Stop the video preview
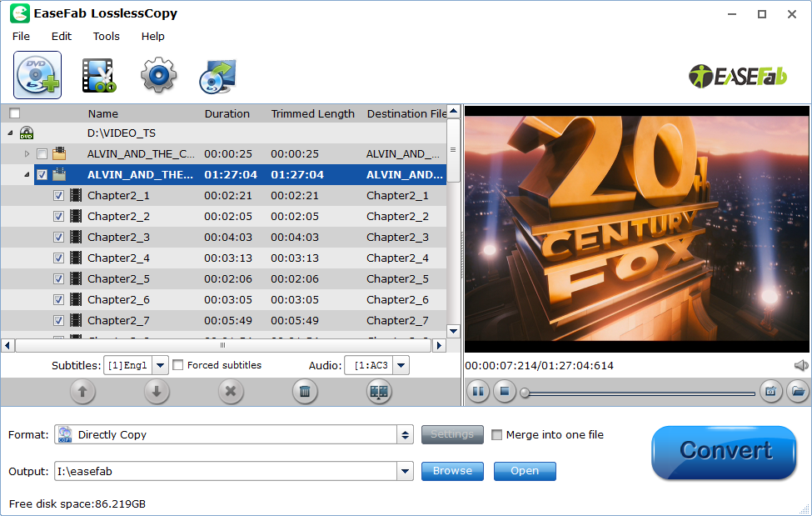The height and width of the screenshot is (516, 812). [x=505, y=392]
